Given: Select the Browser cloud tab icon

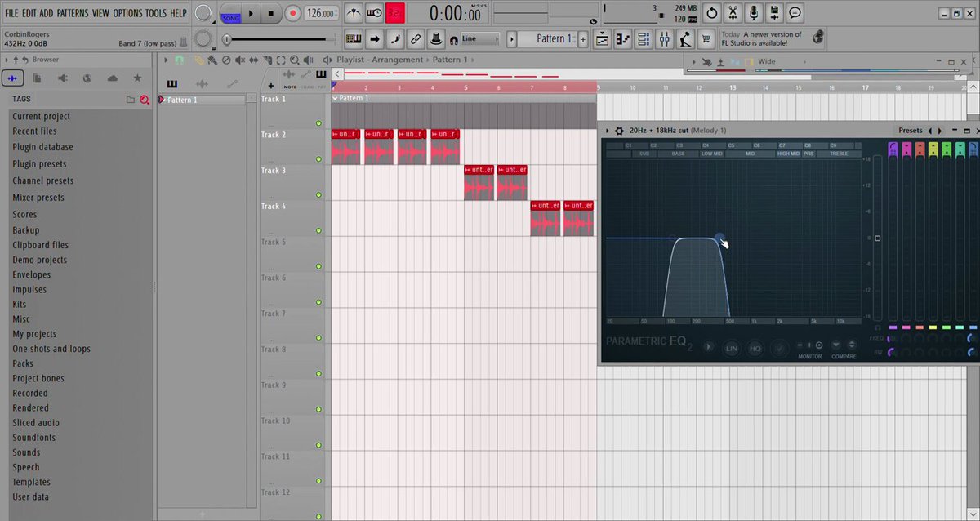Looking at the screenshot, I should [113, 78].
